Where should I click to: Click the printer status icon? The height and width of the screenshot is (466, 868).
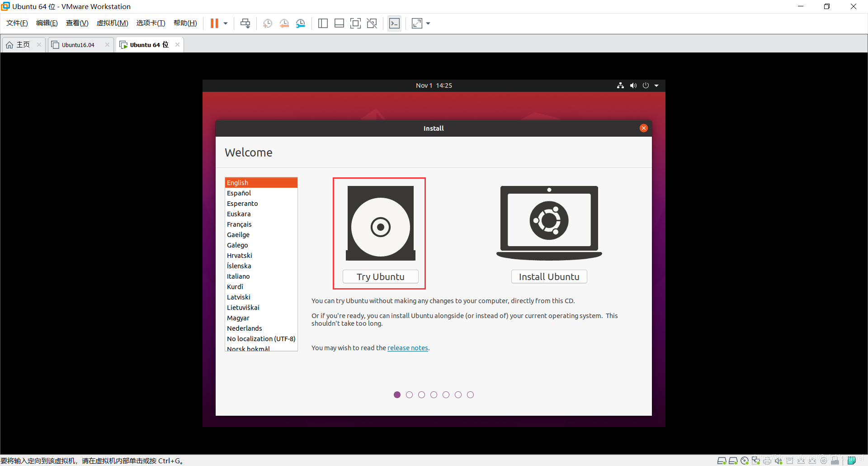(767, 461)
